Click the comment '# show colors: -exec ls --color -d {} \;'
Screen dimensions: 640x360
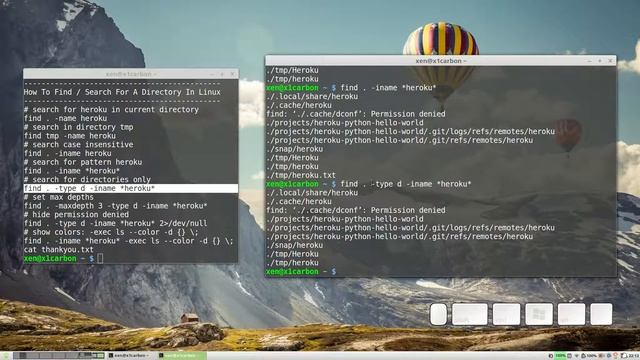click(111, 232)
